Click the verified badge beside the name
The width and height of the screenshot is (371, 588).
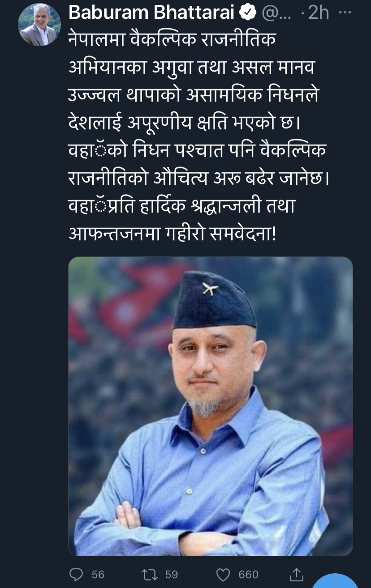tap(247, 13)
